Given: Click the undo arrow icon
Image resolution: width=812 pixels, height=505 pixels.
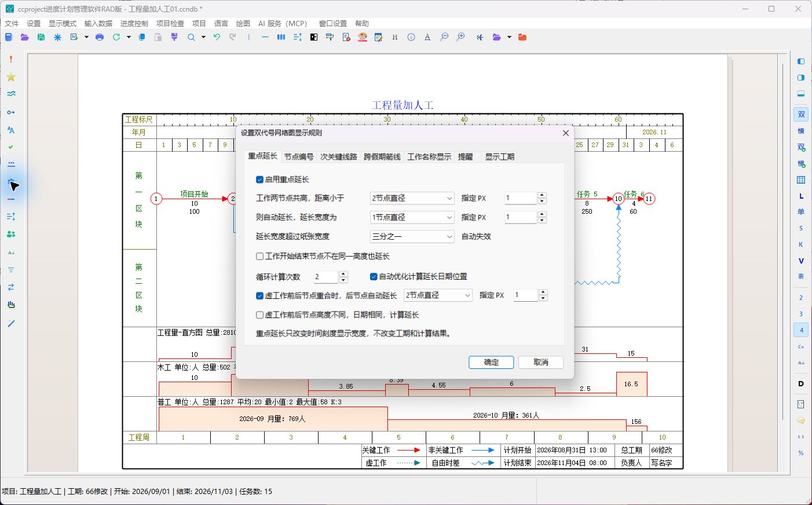Looking at the screenshot, I should click(x=217, y=37).
